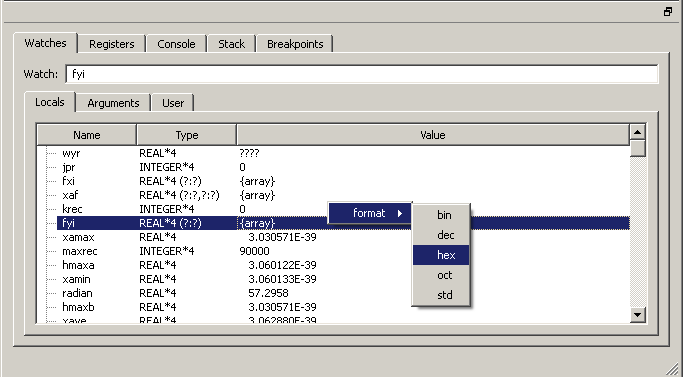Screen dimensions: 683x377
Task: Show the Arguments sub-tab
Action: click(x=113, y=103)
